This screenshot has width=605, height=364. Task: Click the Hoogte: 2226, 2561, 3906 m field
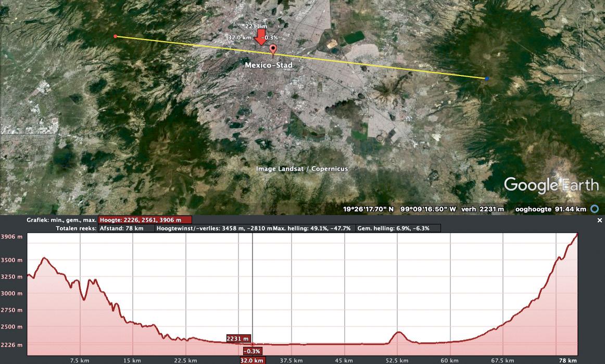click(x=145, y=220)
